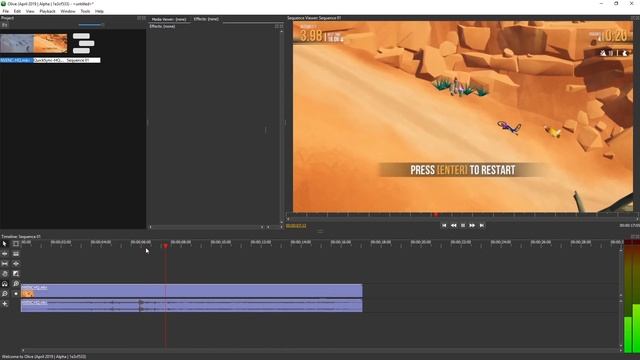The width and height of the screenshot is (640, 360).
Task: Open the Window menu
Action: click(68, 11)
